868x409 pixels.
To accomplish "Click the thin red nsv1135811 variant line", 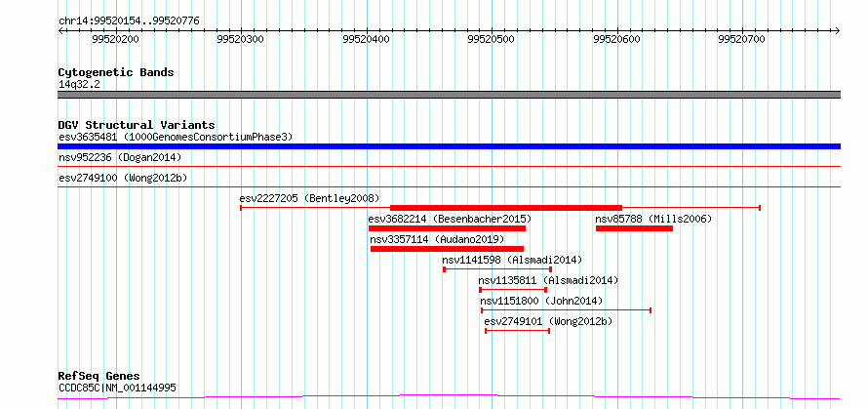I will pos(513,290).
